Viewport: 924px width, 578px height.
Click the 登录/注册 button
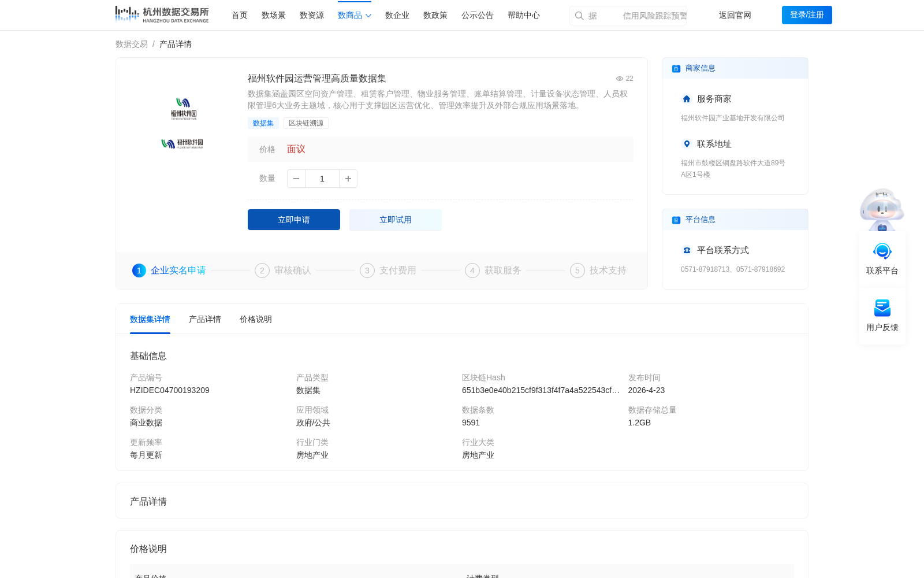pyautogui.click(x=807, y=15)
